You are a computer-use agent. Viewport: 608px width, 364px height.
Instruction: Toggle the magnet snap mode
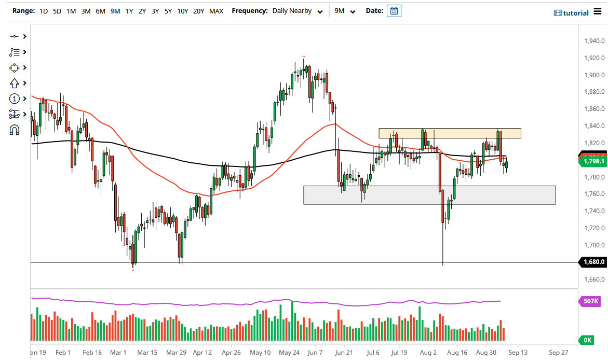[15, 130]
